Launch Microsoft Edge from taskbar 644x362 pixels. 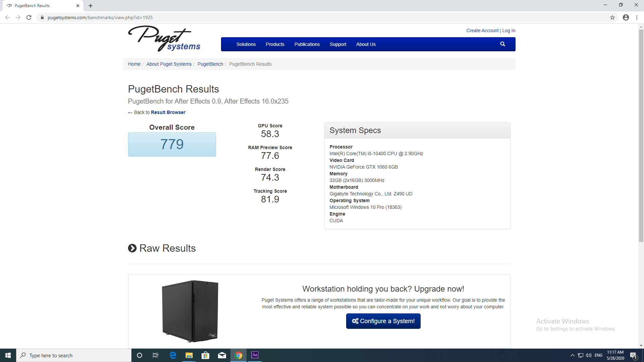tap(173, 355)
